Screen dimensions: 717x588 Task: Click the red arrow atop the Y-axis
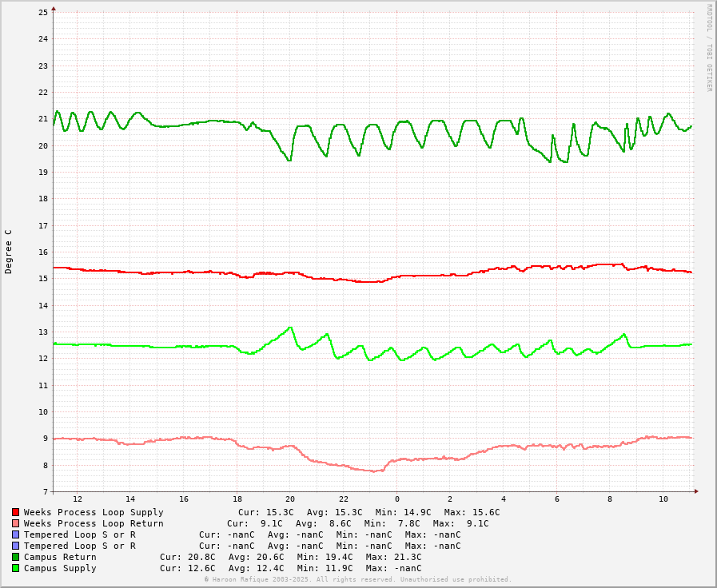click(x=54, y=9)
